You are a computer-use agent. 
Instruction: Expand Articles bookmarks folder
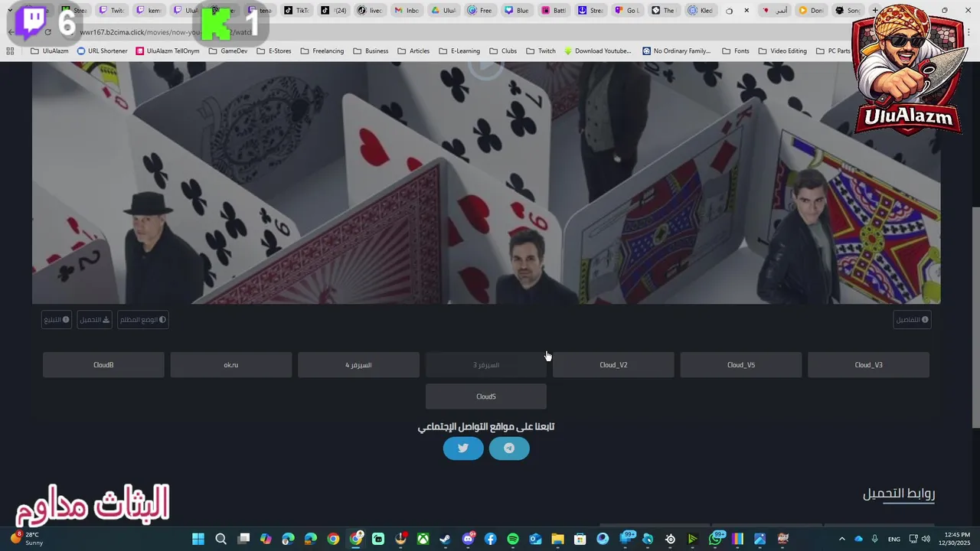[x=413, y=51]
